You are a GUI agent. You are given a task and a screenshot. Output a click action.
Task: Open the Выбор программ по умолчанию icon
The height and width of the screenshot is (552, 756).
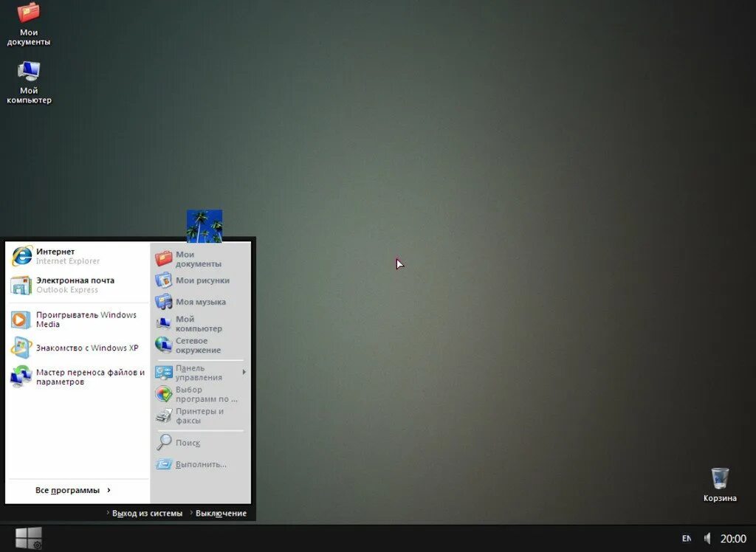[x=163, y=394]
